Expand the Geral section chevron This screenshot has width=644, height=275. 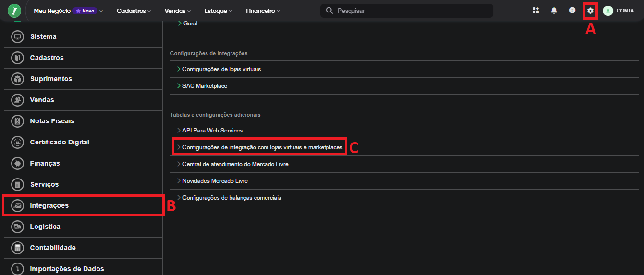coord(180,23)
